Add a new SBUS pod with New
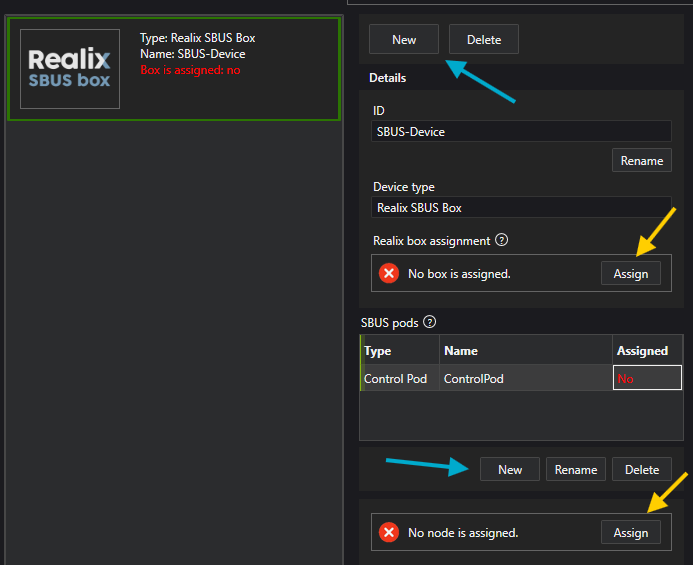 pos(510,469)
